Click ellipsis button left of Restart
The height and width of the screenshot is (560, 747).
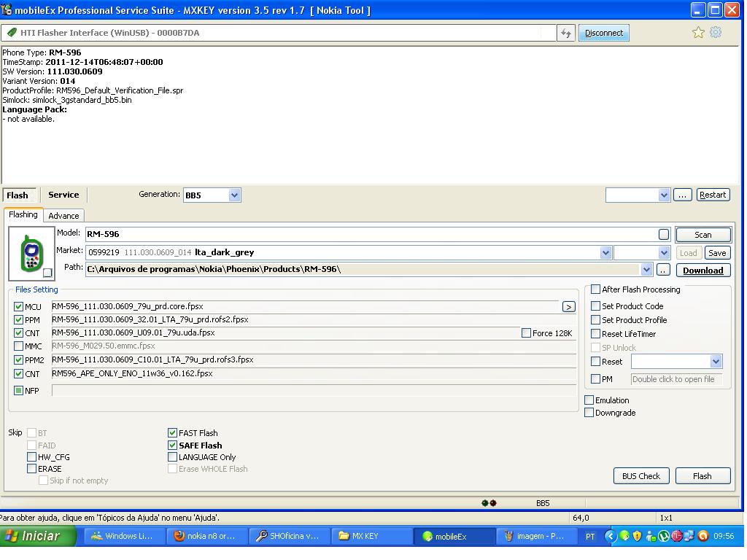click(x=682, y=195)
